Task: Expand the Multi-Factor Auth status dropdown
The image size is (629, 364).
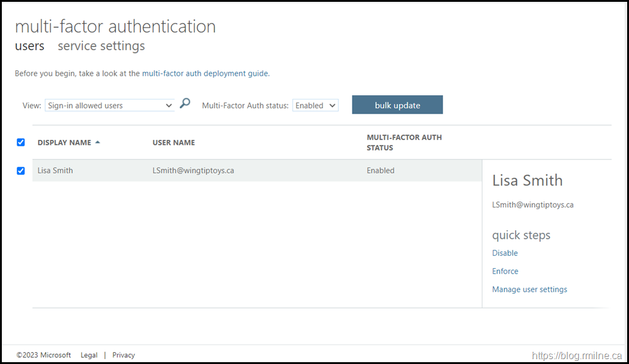Action: [315, 106]
